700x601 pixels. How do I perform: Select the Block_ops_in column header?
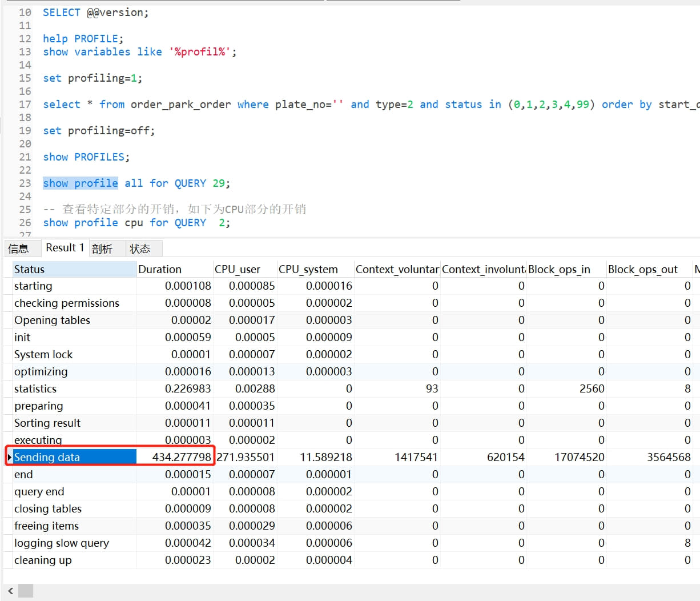coord(566,270)
